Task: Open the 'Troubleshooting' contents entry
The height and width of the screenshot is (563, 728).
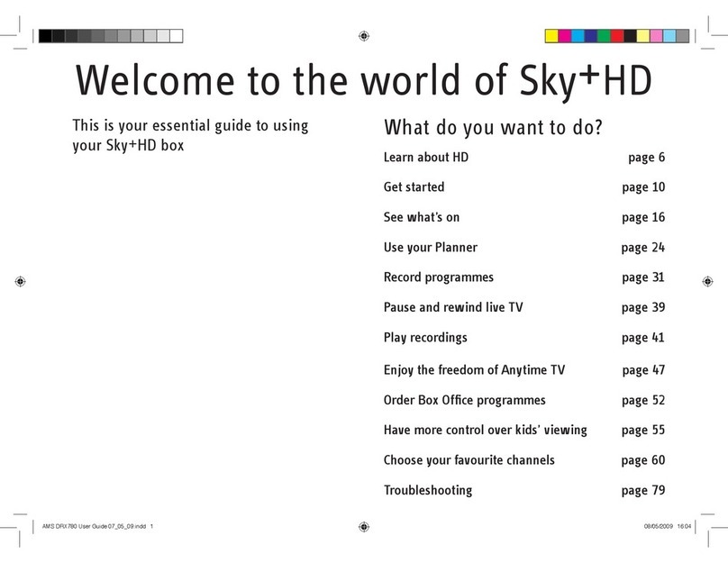Action: pyautogui.click(x=428, y=491)
